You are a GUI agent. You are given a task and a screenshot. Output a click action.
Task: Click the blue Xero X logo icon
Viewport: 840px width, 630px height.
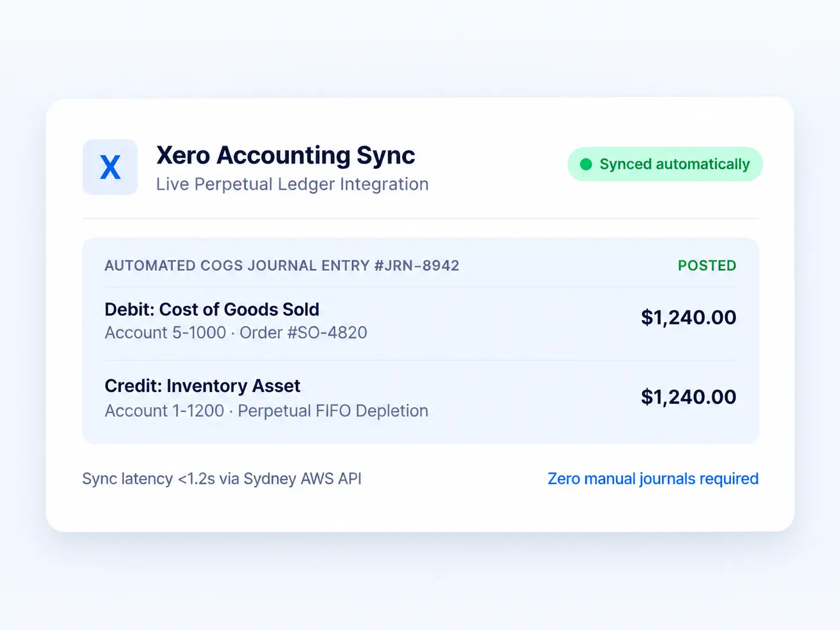tap(110, 167)
